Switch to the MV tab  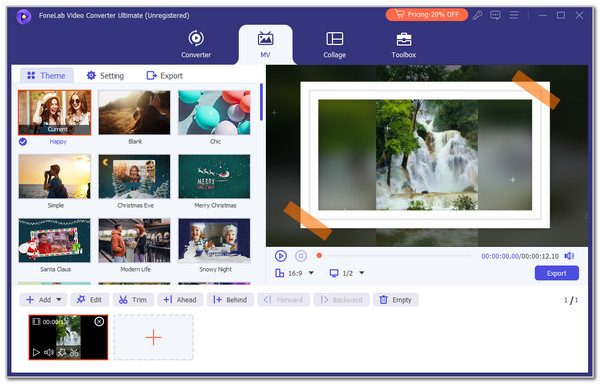(x=265, y=44)
